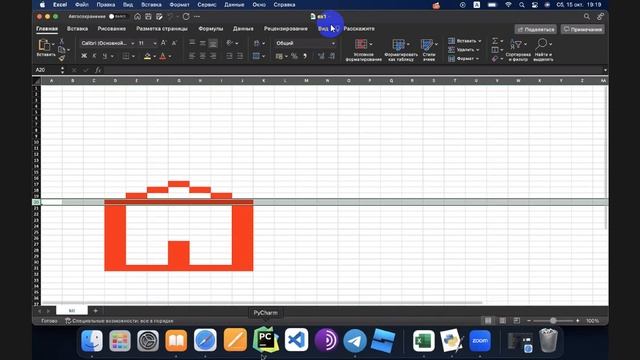This screenshot has width=640, height=360.
Task: Open the Формулы ribbon tab
Action: tap(211, 29)
